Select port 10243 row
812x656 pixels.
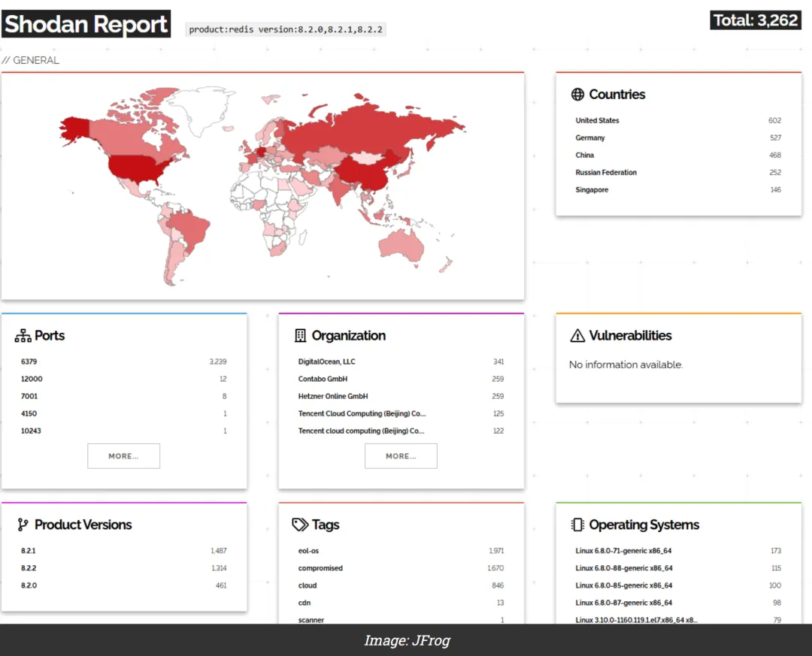[123, 431]
